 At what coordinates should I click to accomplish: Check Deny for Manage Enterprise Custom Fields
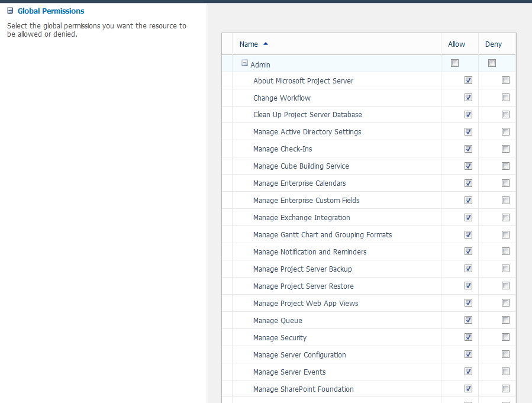point(505,201)
